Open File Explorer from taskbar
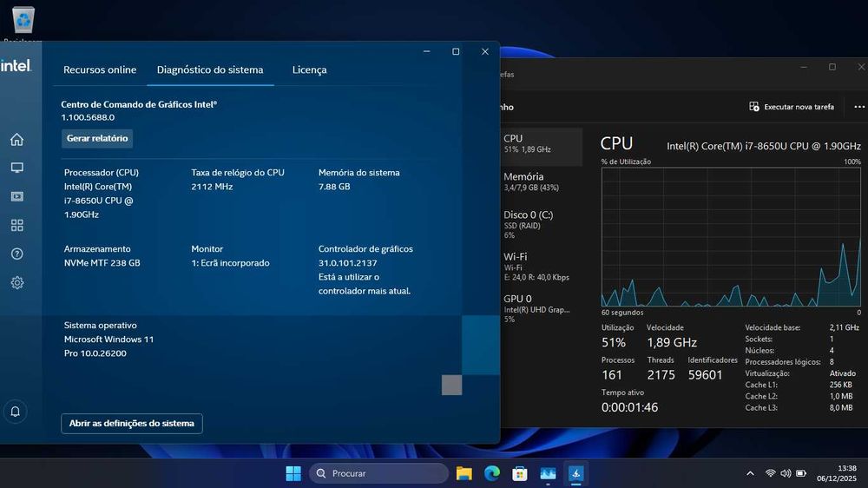The height and width of the screenshot is (488, 868). [464, 473]
